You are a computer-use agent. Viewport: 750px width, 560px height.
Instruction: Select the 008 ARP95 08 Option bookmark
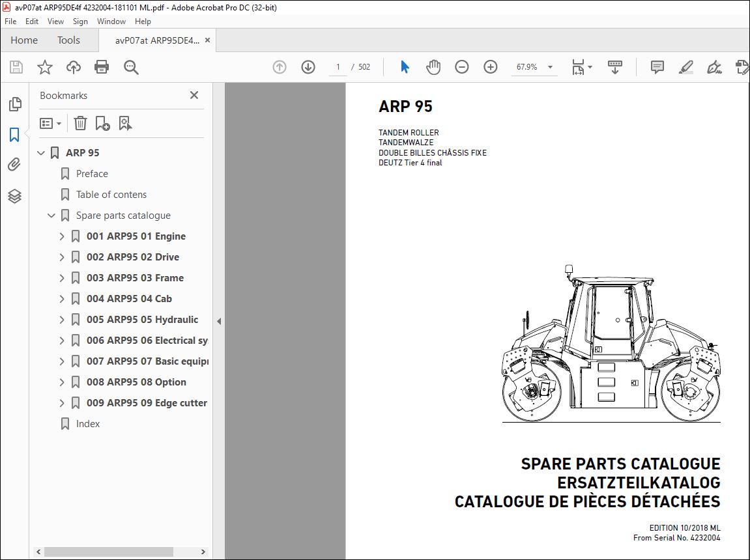(136, 382)
